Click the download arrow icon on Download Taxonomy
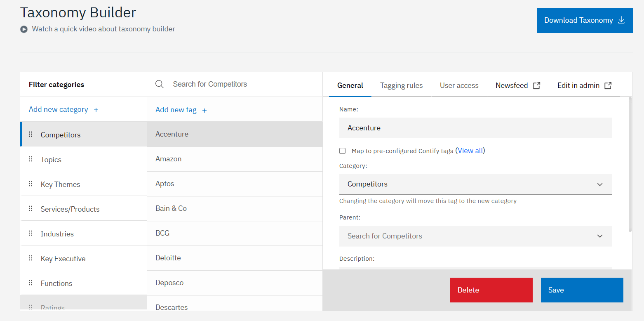 [x=622, y=20]
